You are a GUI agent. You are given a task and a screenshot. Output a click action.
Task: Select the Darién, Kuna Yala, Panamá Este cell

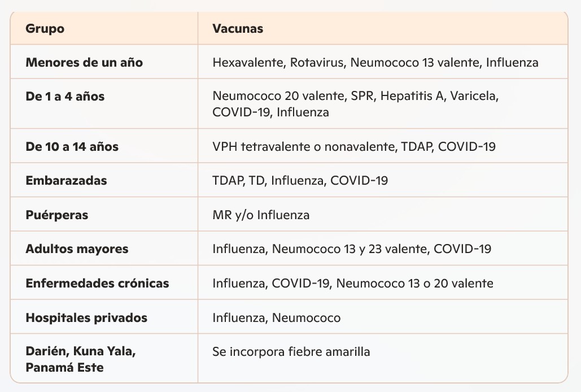80,359
